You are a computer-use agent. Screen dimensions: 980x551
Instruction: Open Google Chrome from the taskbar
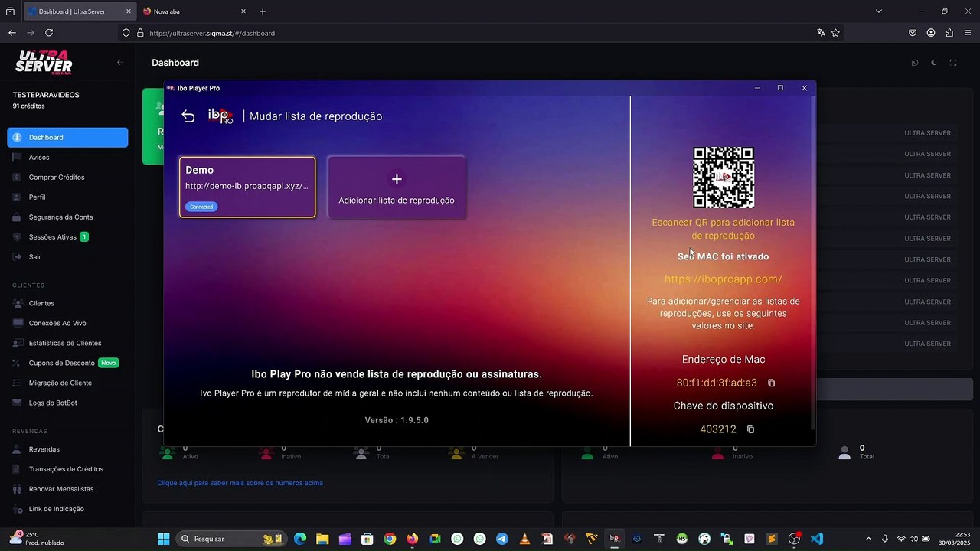coord(390,539)
